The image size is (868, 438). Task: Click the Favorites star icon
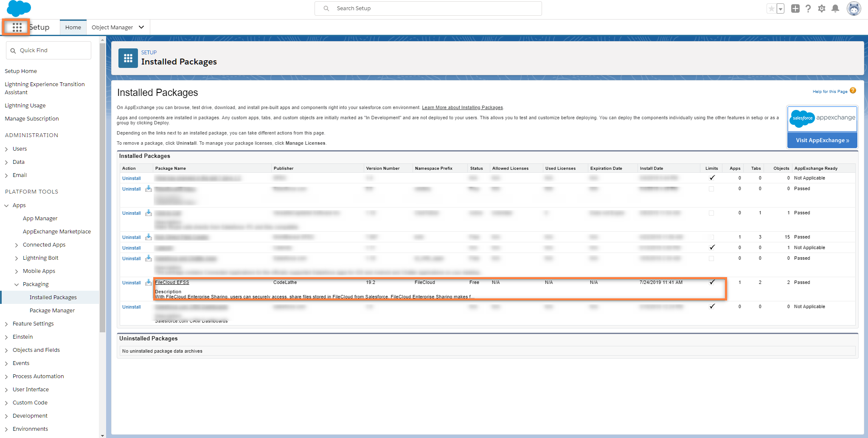coord(771,8)
